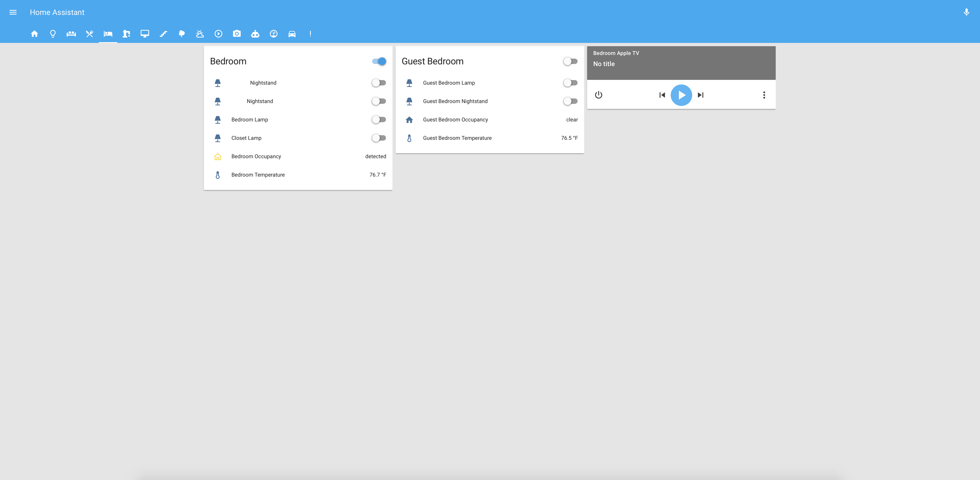Screen dimensions: 980x480
Task: Enable the Guest Bedroom Lamp switch
Action: pos(570,83)
